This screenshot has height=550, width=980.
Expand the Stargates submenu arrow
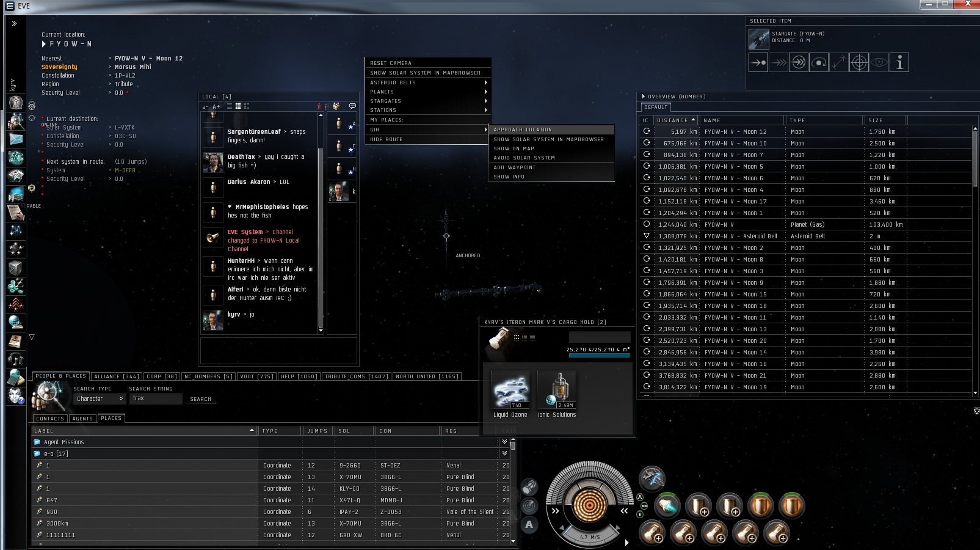(486, 101)
